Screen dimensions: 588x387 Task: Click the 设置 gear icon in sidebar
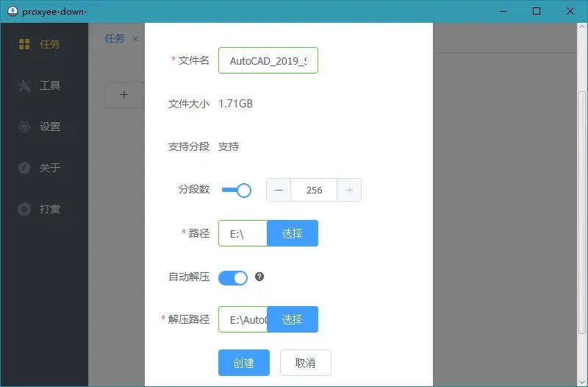(24, 127)
